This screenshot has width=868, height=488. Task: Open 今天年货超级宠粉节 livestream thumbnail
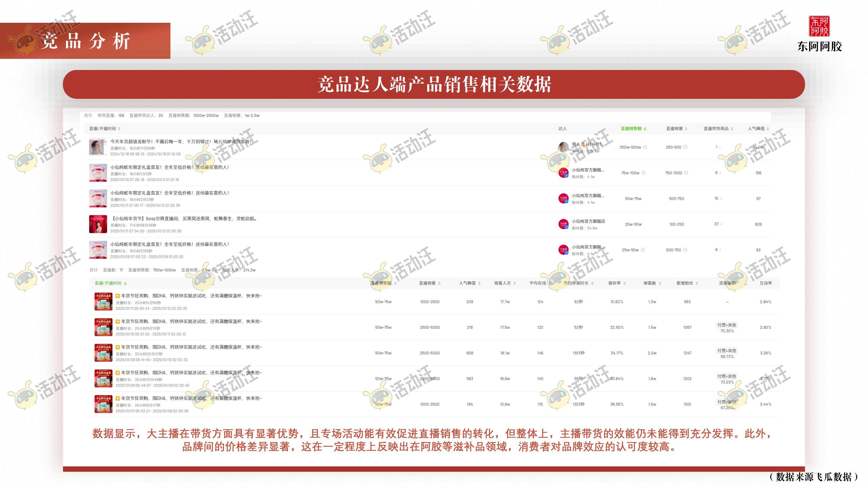pyautogui.click(x=98, y=147)
